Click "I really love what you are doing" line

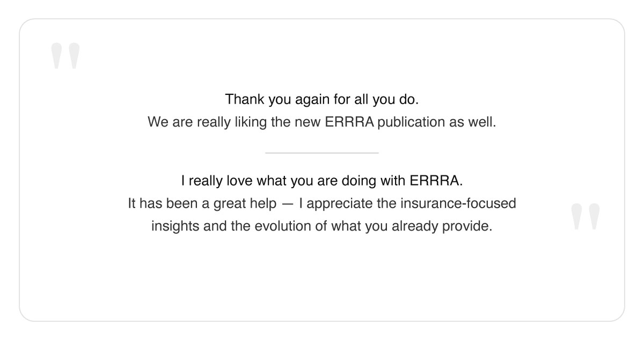point(321,181)
